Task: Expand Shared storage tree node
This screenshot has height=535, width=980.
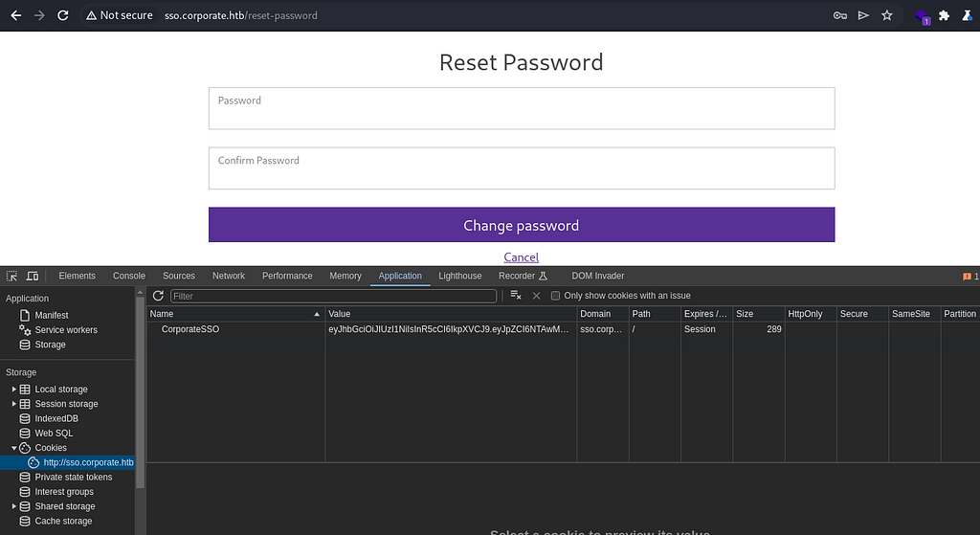Action: 13,506
